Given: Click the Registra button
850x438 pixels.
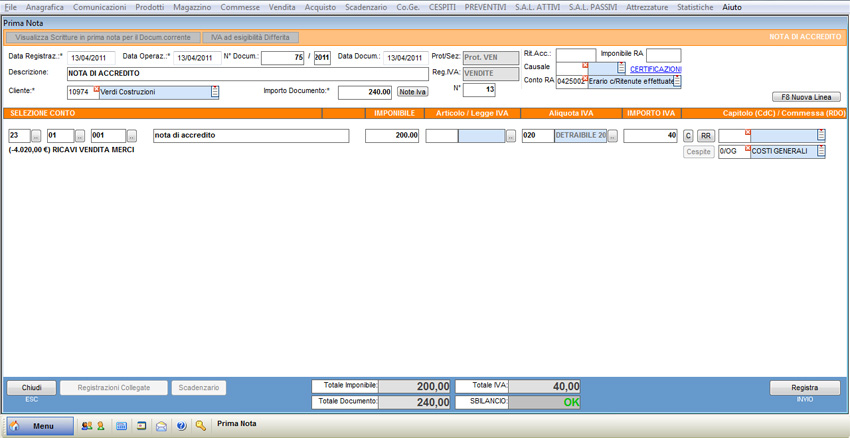Looking at the screenshot, I should (804, 388).
